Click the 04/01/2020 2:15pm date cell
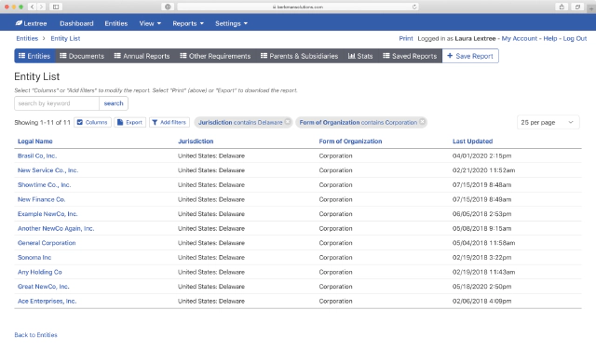 click(481, 155)
